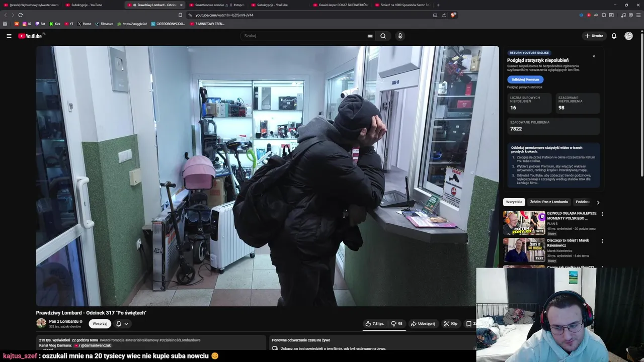This screenshot has height=362, width=644.
Task: Click the 'Ponowne odtwarzanie czatu na żywo' heading
Action: click(x=301, y=340)
